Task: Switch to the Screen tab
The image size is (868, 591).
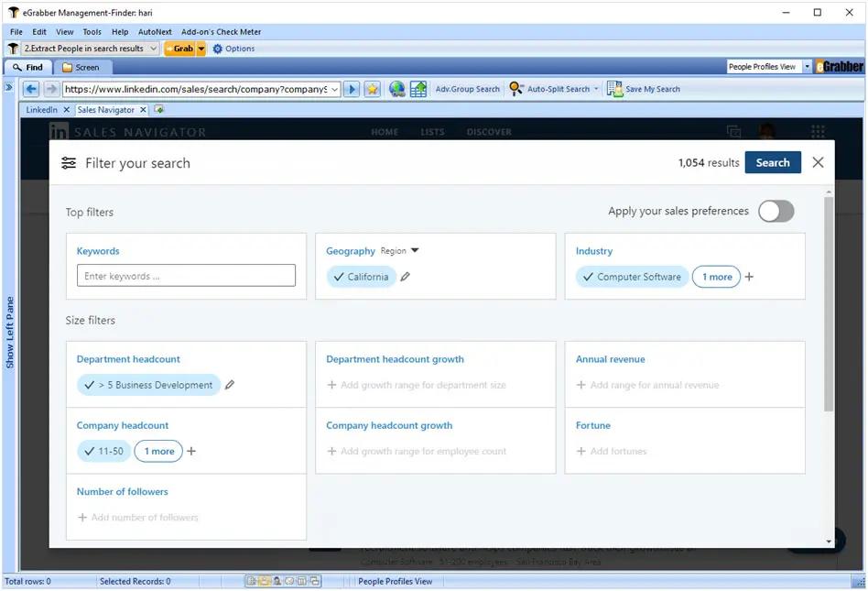Action: point(81,67)
